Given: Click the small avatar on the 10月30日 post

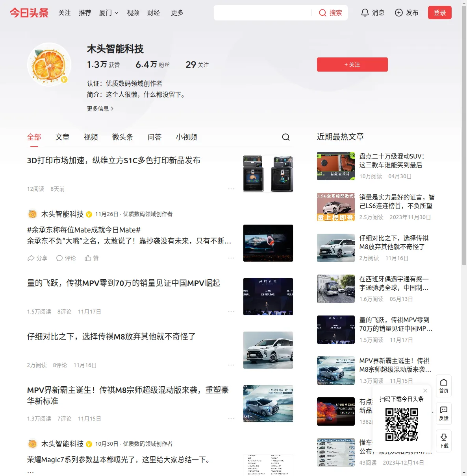Looking at the screenshot, I should (32, 444).
